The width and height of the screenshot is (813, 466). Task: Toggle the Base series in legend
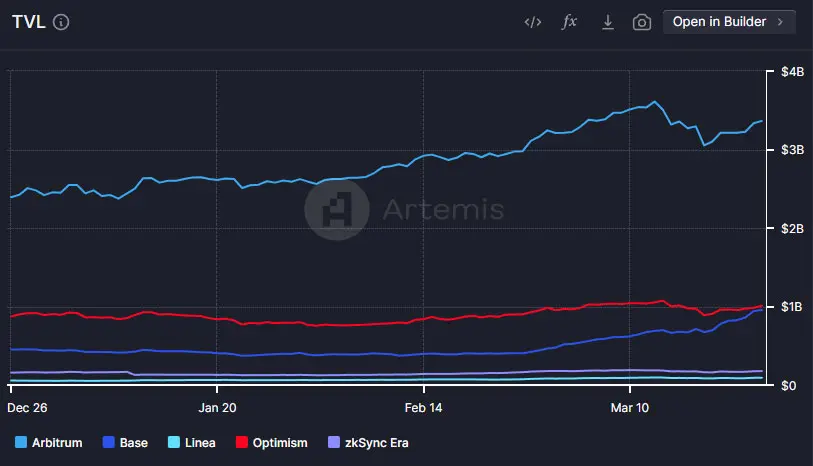pyautogui.click(x=125, y=443)
